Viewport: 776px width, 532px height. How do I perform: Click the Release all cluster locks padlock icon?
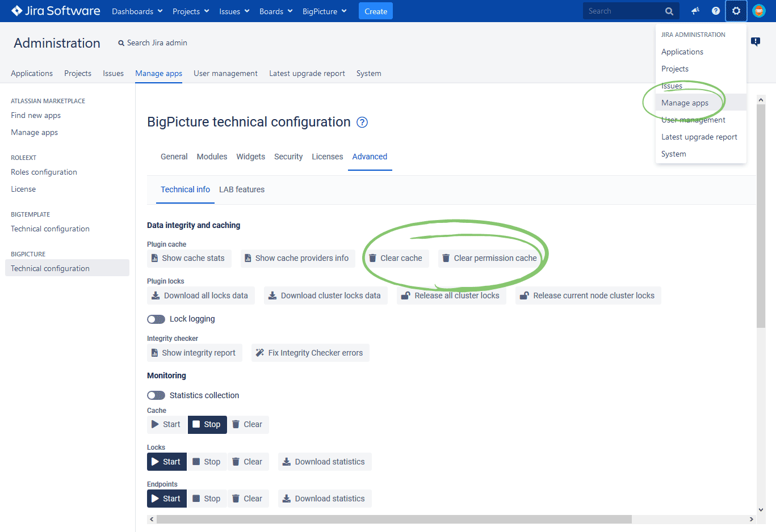406,295
